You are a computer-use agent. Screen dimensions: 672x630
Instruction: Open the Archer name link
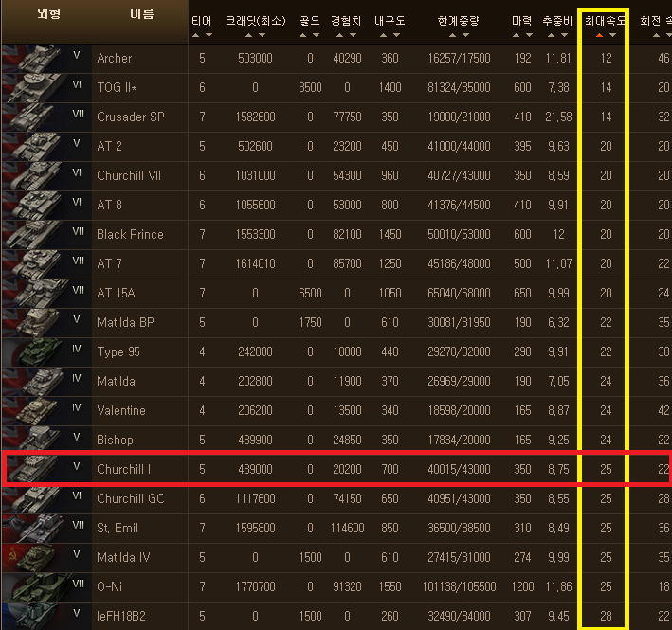coord(115,58)
